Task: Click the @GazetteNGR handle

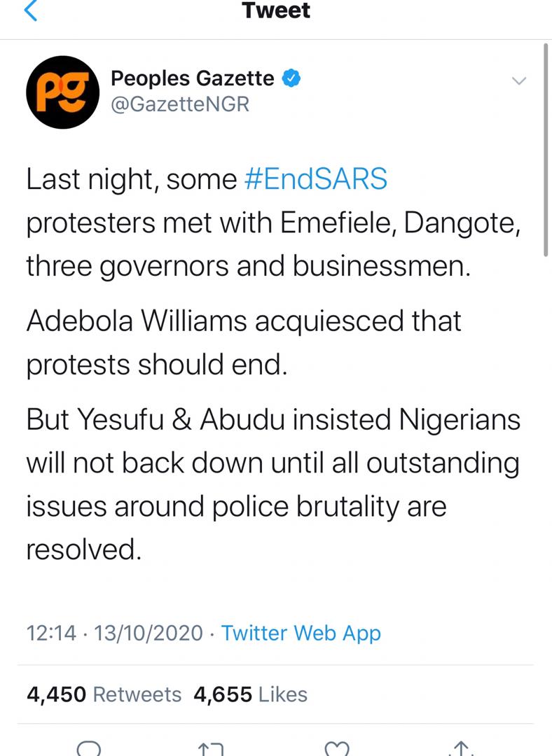Action: 180,104
